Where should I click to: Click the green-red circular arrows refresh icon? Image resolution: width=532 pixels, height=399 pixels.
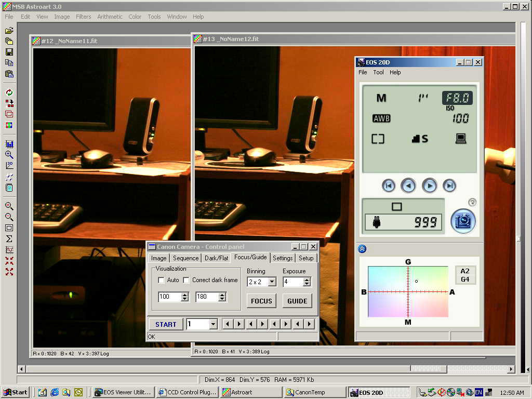pos(9,92)
